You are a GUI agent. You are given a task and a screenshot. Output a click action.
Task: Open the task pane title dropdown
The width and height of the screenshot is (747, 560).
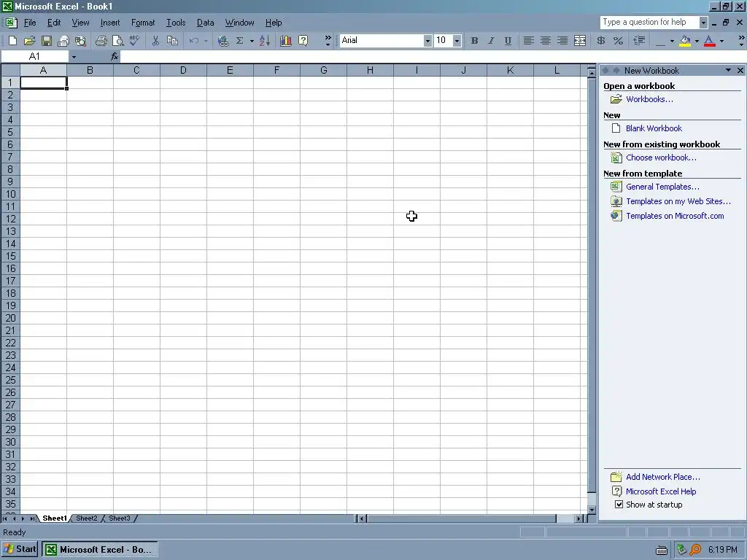[x=729, y=71]
